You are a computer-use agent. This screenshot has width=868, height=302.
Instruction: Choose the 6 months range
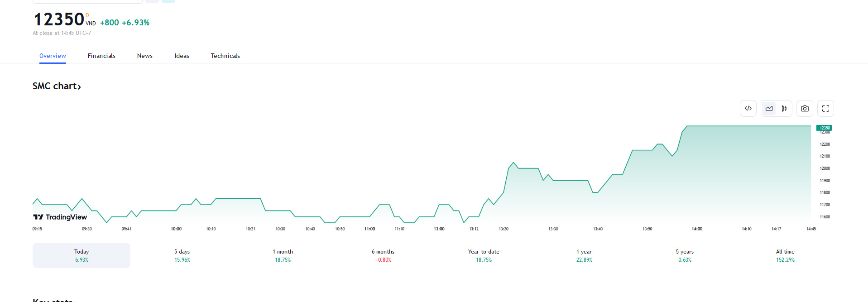click(383, 255)
